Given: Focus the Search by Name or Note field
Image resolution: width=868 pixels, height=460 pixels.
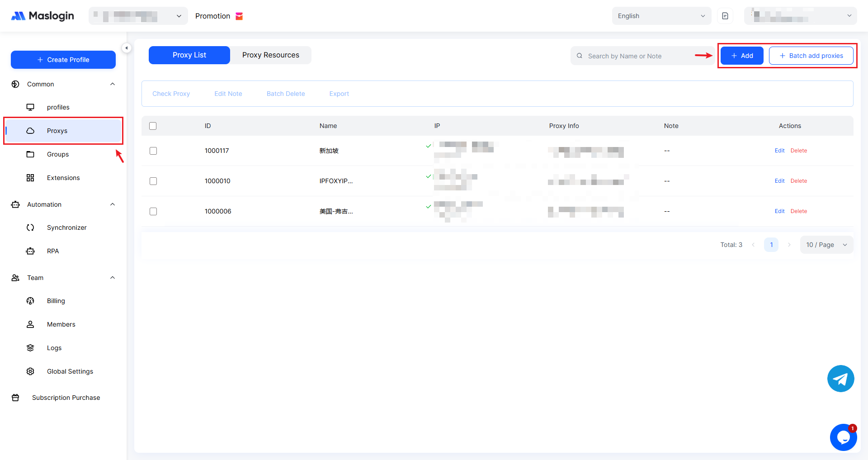Looking at the screenshot, I should click(637, 56).
